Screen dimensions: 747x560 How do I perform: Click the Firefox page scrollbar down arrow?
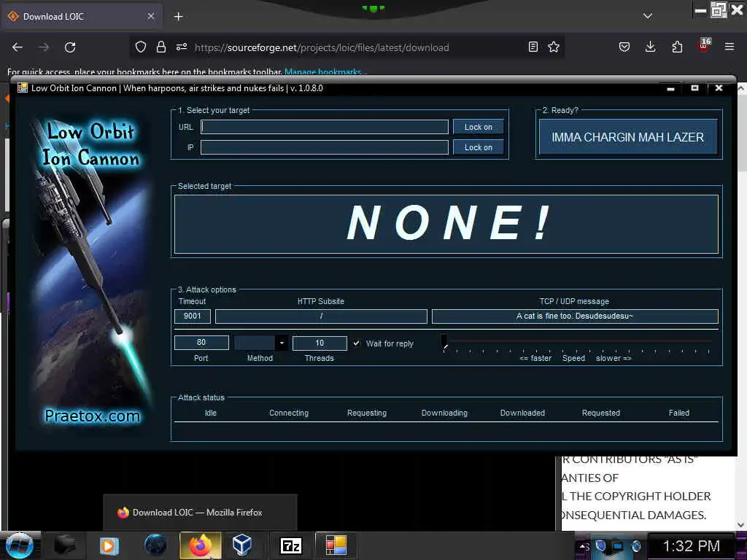(741, 525)
